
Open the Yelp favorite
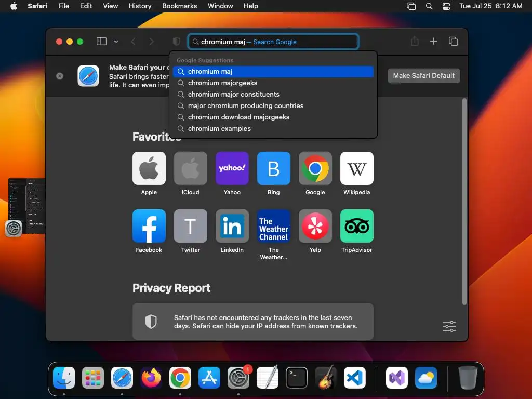point(315,226)
